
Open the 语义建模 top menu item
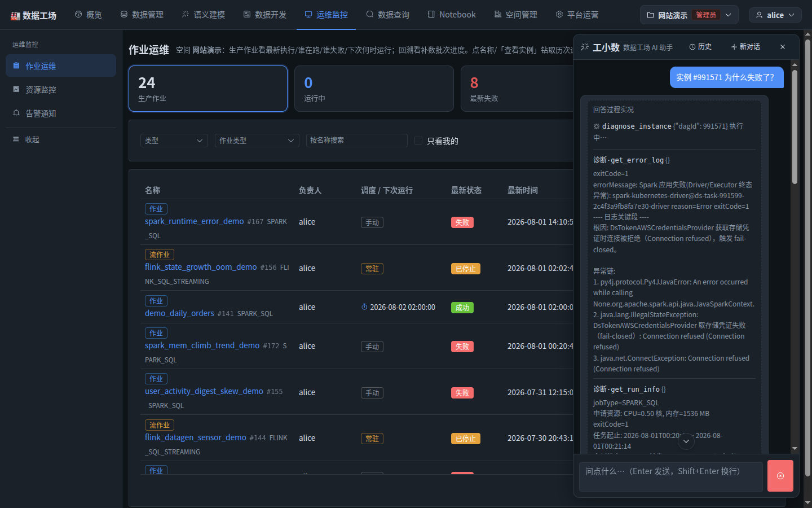click(204, 15)
